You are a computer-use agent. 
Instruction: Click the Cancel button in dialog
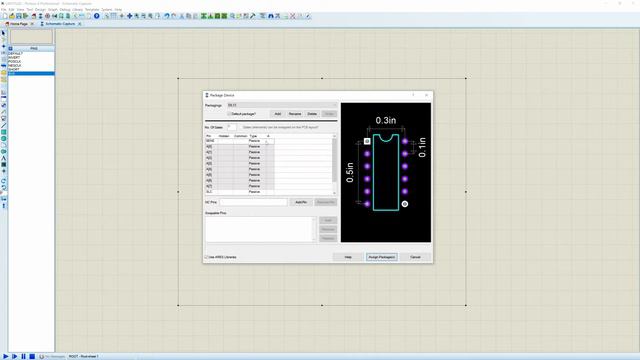[x=415, y=257]
